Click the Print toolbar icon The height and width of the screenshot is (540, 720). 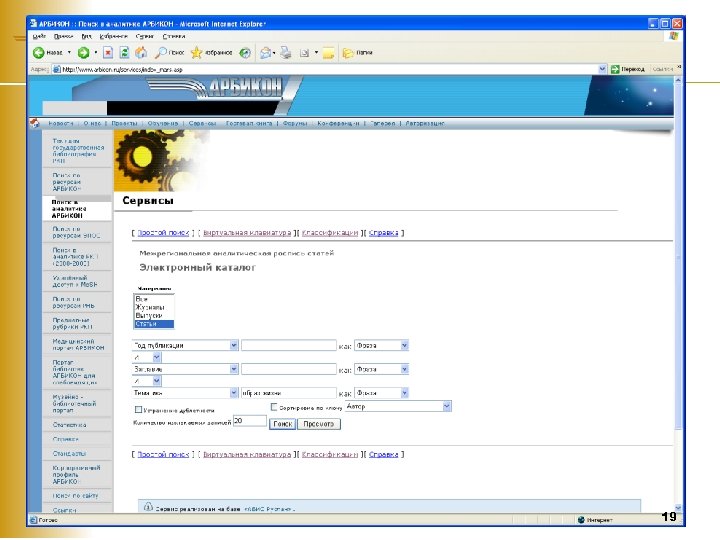[286, 53]
